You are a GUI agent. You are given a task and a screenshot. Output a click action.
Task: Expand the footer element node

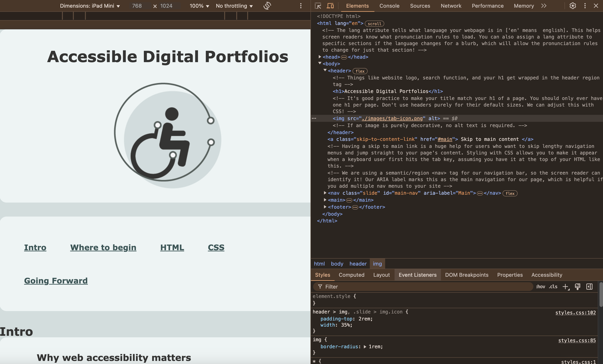pos(325,207)
